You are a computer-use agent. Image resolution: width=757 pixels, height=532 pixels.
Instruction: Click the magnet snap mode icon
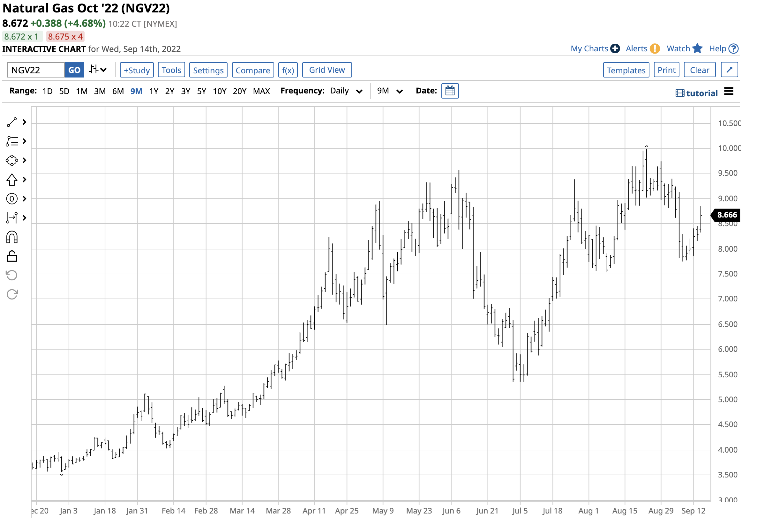click(12, 238)
